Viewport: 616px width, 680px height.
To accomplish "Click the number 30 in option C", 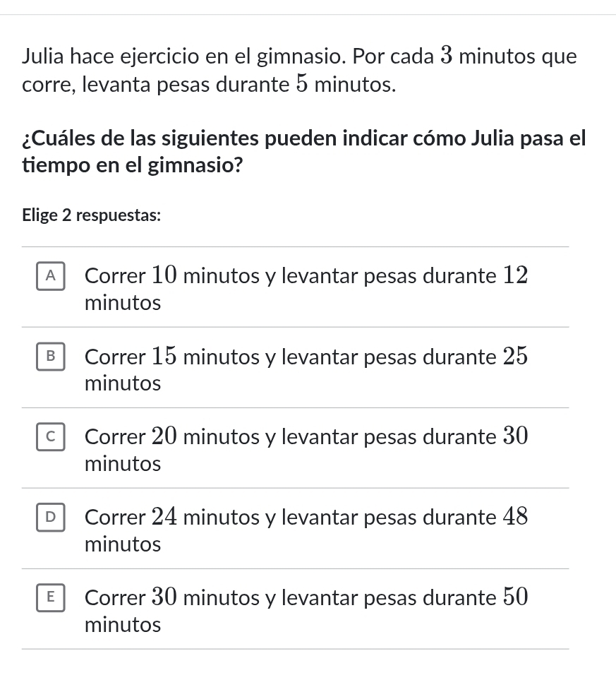I will [515, 437].
